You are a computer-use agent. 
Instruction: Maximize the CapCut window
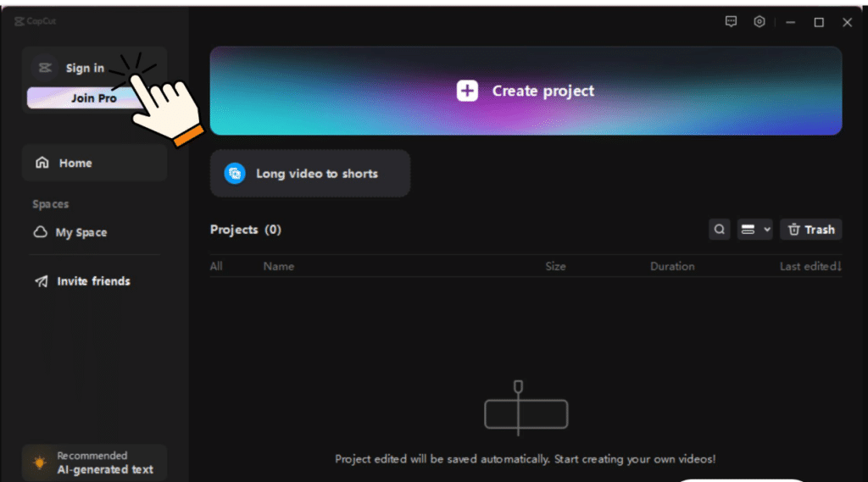(x=819, y=22)
